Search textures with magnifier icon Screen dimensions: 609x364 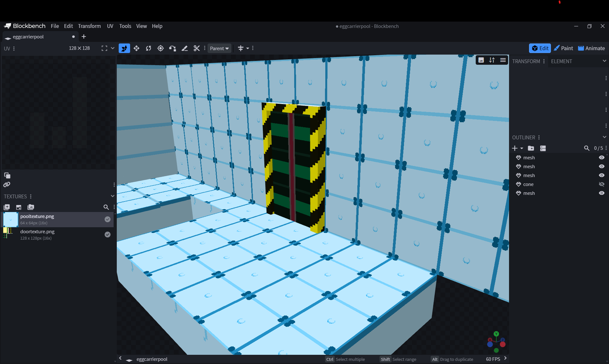(106, 207)
